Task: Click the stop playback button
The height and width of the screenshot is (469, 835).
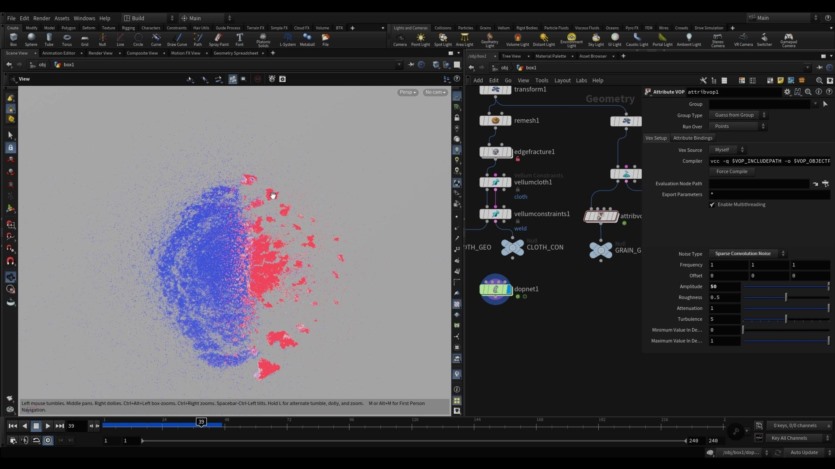Action: click(x=36, y=426)
